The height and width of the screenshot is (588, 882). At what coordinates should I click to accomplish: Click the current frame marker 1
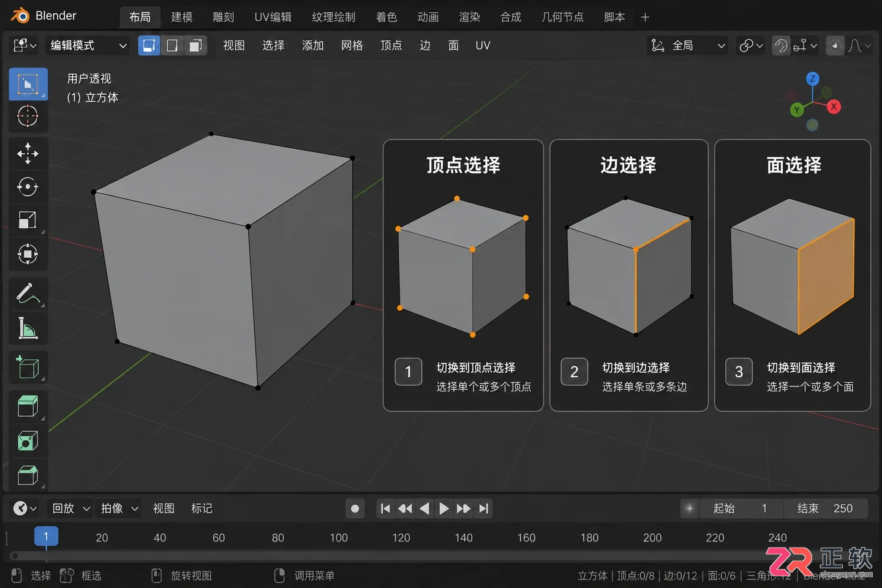pyautogui.click(x=46, y=536)
